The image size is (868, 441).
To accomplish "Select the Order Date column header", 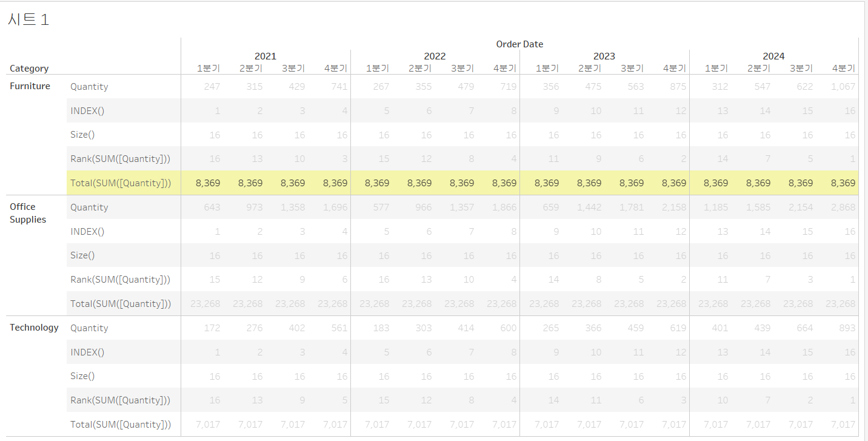I will pyautogui.click(x=519, y=44).
